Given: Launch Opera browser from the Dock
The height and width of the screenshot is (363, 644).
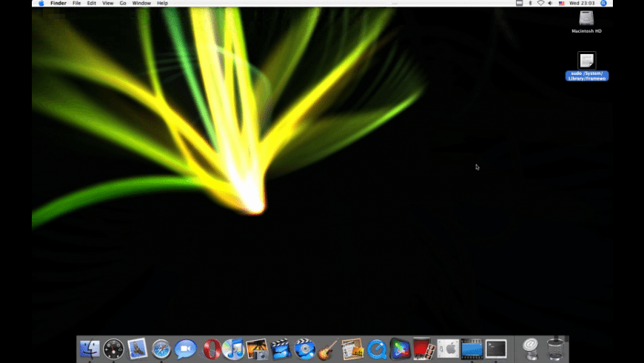Looking at the screenshot, I should [211, 349].
